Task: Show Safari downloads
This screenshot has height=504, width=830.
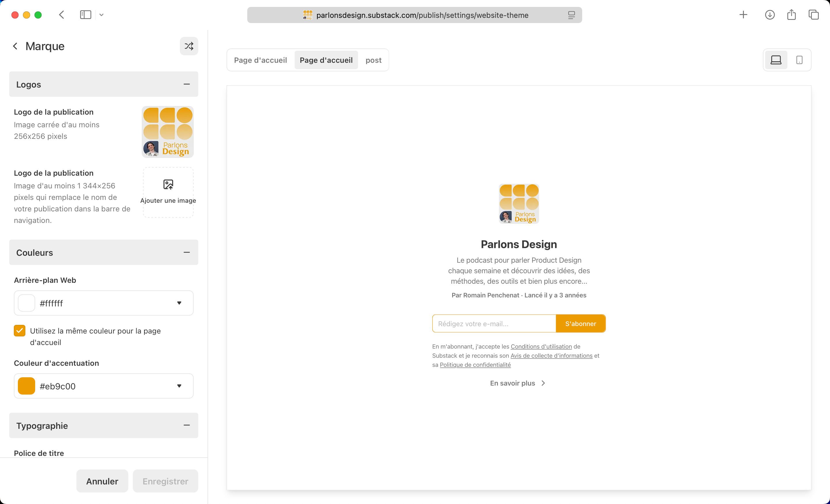Action: tap(770, 15)
